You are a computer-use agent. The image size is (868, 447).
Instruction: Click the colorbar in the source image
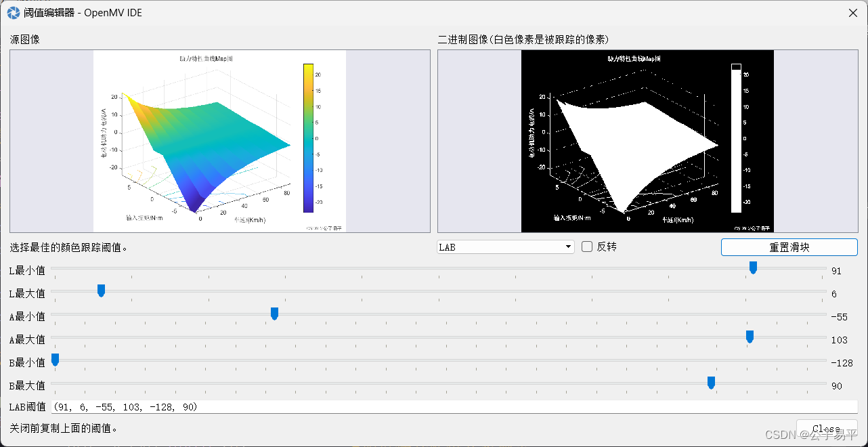(x=308, y=138)
